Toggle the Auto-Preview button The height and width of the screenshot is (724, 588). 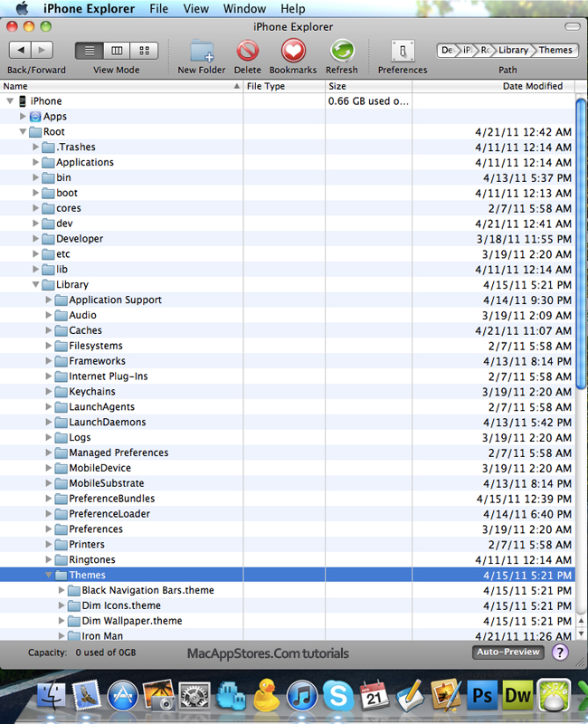coord(508,652)
